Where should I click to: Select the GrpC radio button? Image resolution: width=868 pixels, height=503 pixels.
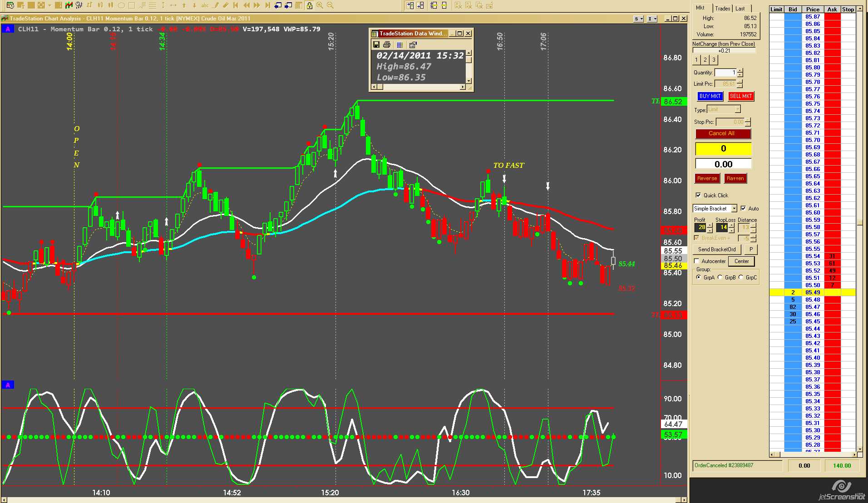(741, 277)
